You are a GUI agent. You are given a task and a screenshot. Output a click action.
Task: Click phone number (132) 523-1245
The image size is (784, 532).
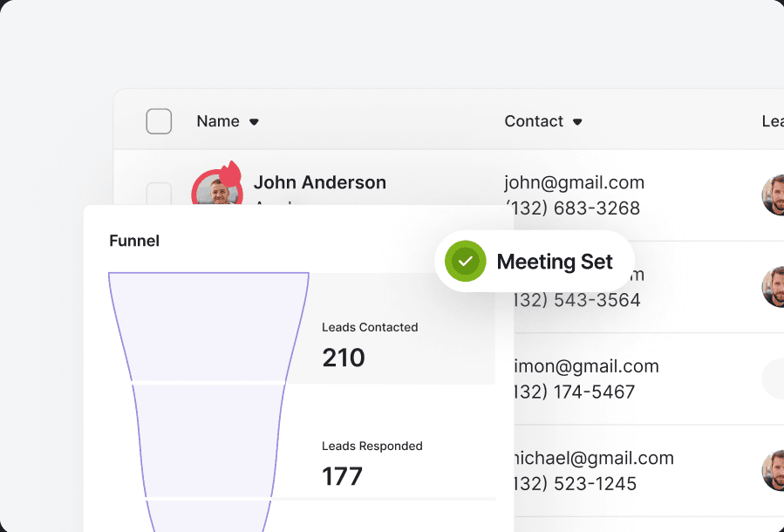[575, 483]
